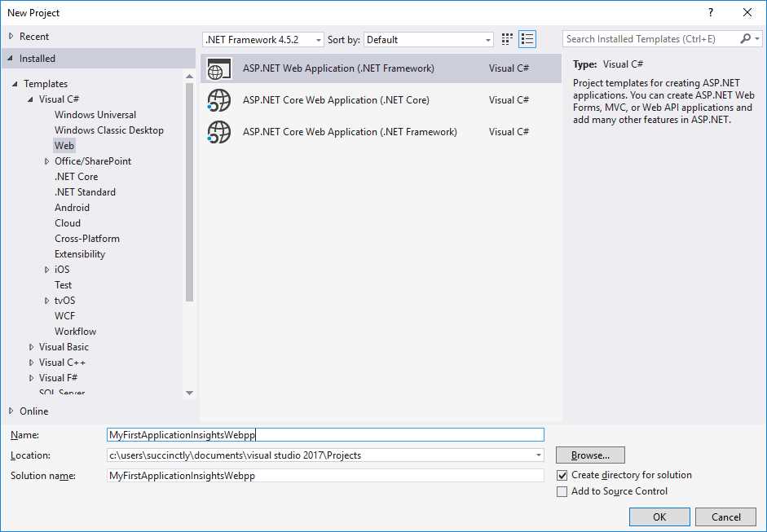Screen dimensions: 767x532
Task: Open the Sort by dropdown
Action: point(429,40)
